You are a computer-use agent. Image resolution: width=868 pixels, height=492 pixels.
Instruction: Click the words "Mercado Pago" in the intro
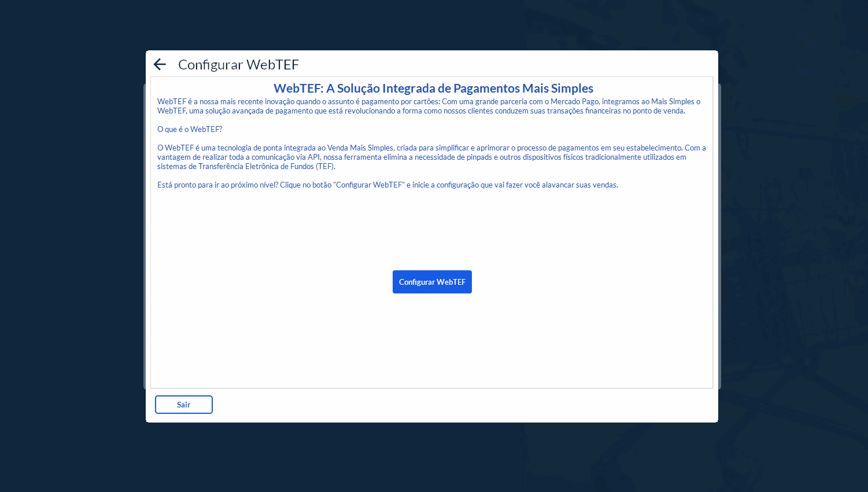click(575, 101)
